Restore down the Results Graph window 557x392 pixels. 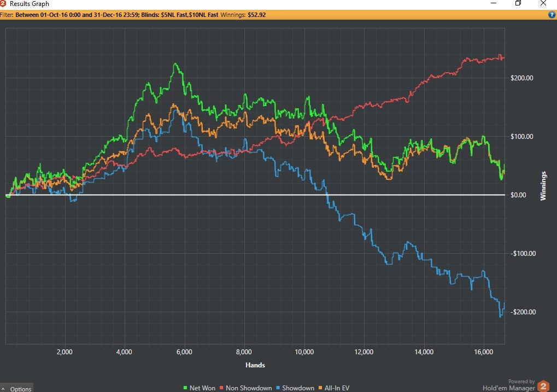pos(518,3)
